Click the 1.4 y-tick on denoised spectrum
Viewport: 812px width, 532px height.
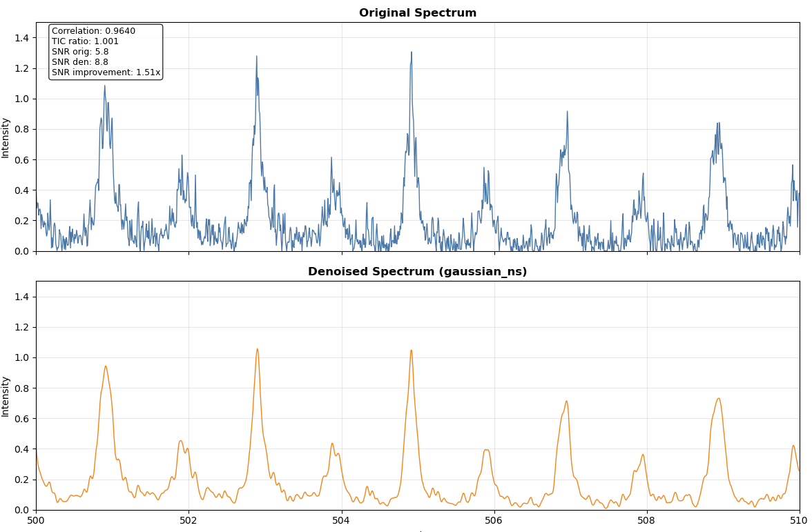(22, 297)
